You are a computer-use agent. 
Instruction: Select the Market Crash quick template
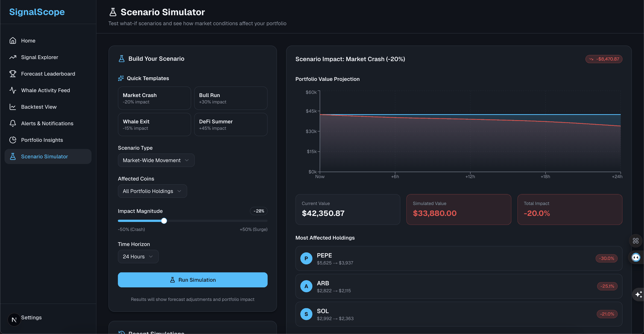point(155,98)
